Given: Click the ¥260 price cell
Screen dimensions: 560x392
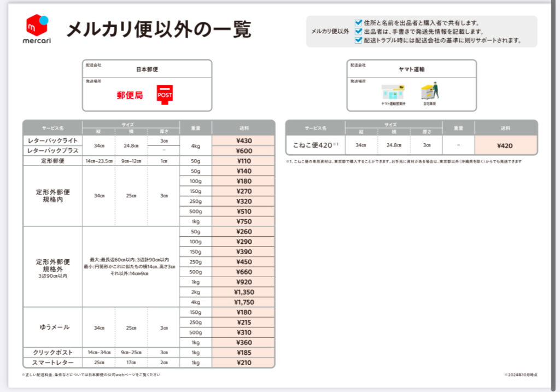Looking at the screenshot, I should (x=244, y=231).
